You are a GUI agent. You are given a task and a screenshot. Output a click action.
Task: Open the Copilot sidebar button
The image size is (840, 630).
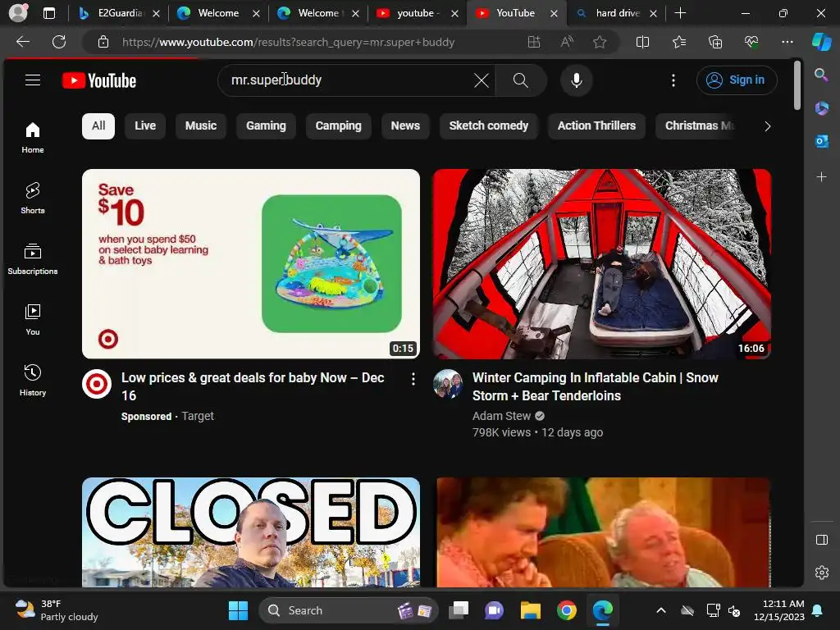tap(821, 42)
